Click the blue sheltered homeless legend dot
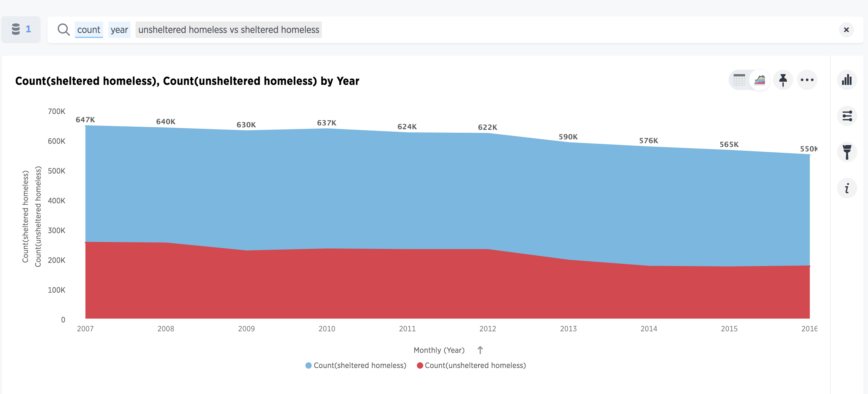868x394 pixels. pyautogui.click(x=308, y=366)
